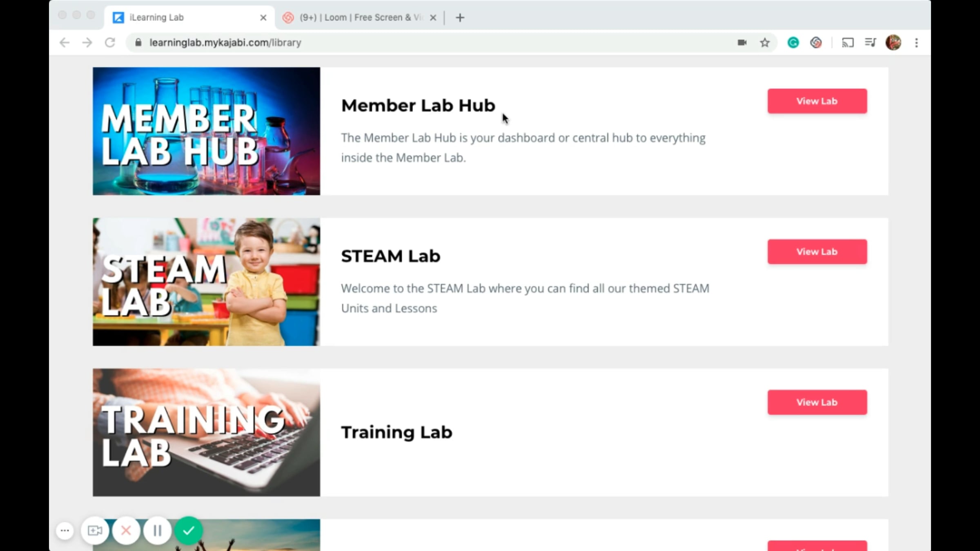Viewport: 980px width, 551px height.
Task: Click the address bar URL
Action: 225,42
